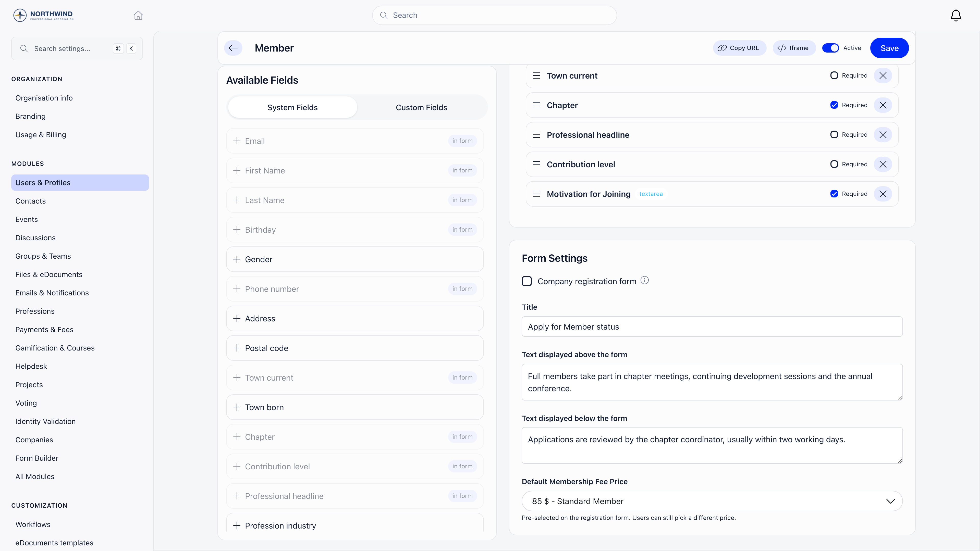The width and height of the screenshot is (980, 551).
Task: Mark Professional headline as required
Action: point(834,135)
